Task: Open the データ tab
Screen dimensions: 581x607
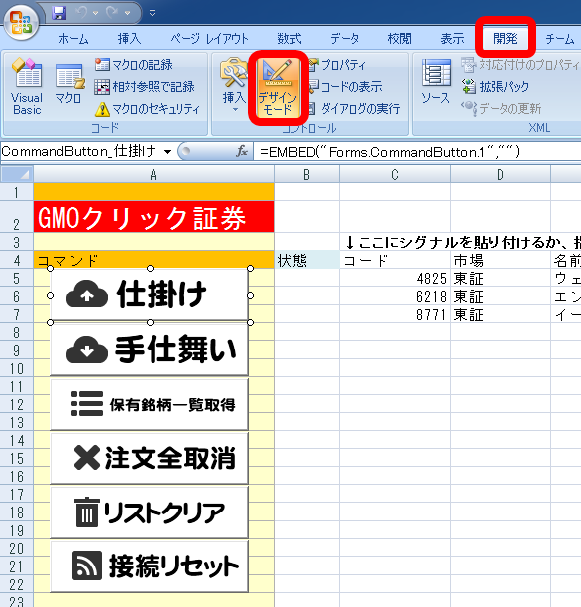Action: pyautogui.click(x=344, y=39)
